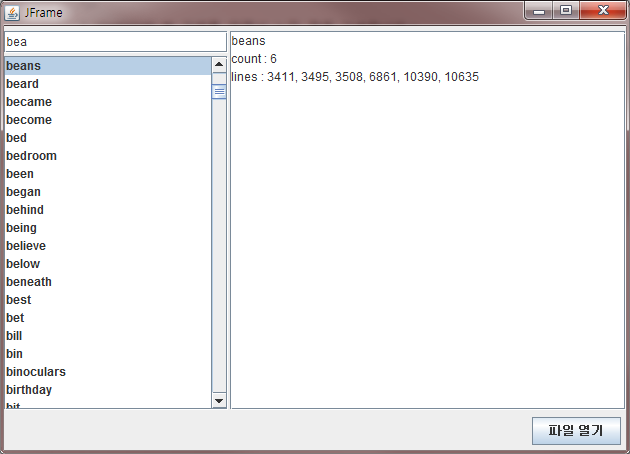This screenshot has height=454, width=630.
Task: Select 'become' in the word list
Action: pos(108,120)
